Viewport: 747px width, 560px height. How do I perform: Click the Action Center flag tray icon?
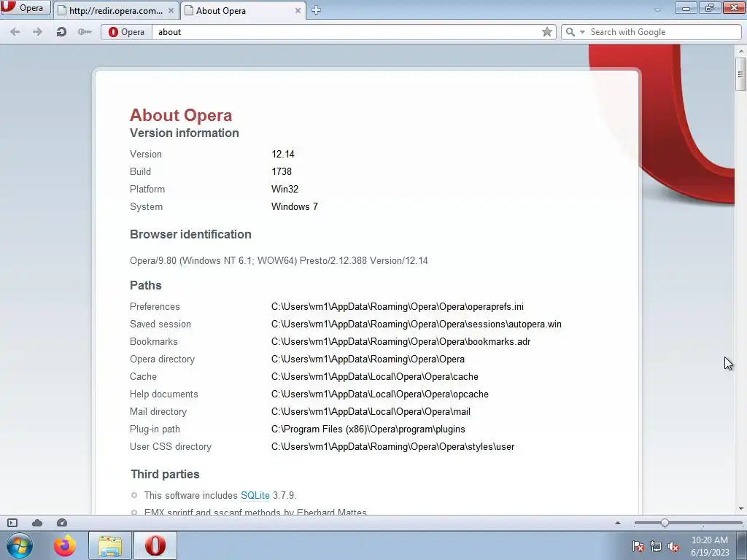[638, 547]
